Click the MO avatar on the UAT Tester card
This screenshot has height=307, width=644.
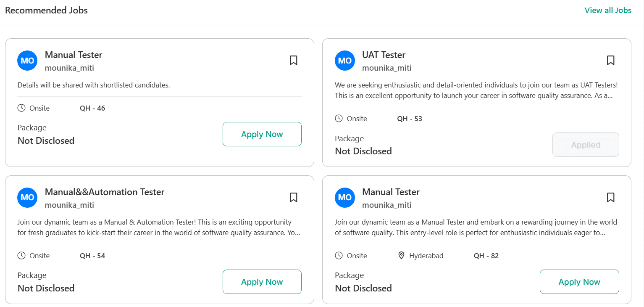tap(344, 61)
